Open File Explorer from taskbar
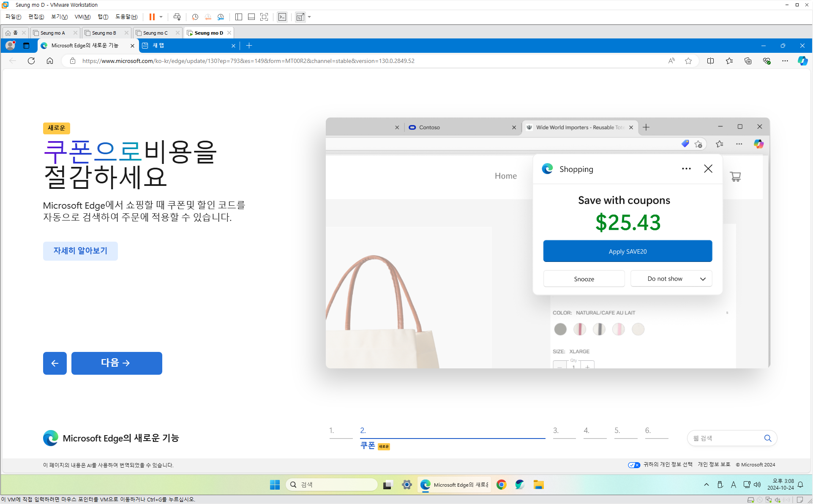Screen dimensions: 813x504 click(538, 485)
